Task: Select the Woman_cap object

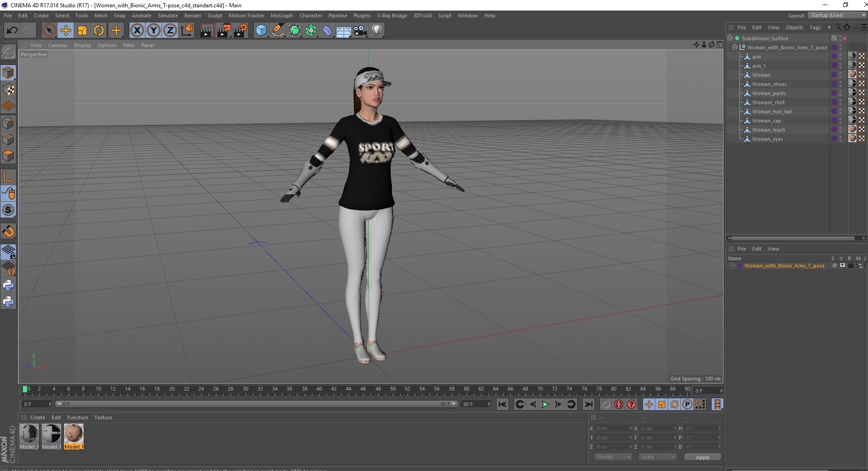Action: coord(766,121)
